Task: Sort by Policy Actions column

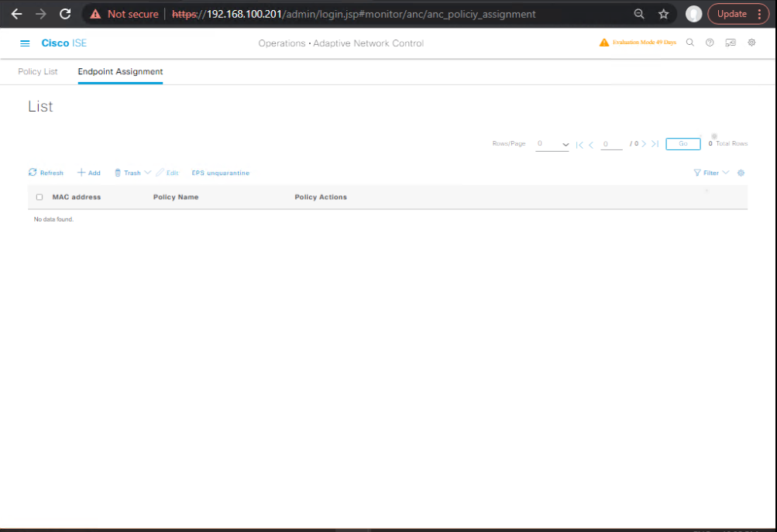Action: (321, 197)
